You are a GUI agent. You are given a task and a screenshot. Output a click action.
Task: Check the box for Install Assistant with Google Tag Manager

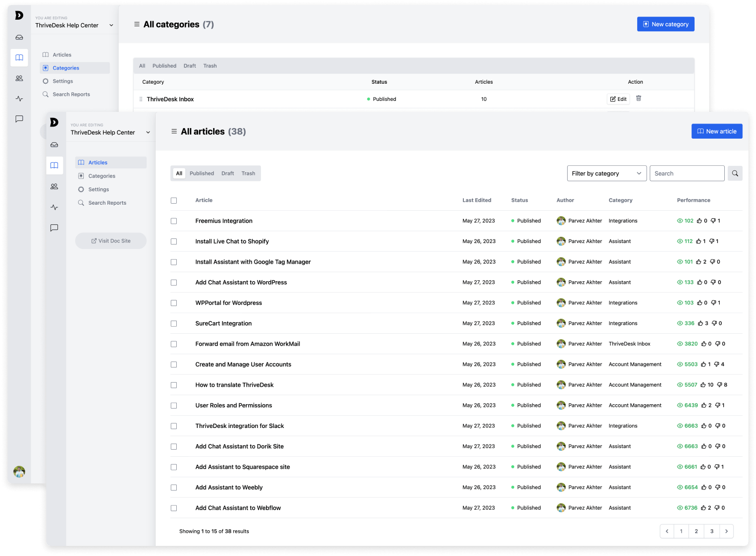click(x=174, y=262)
